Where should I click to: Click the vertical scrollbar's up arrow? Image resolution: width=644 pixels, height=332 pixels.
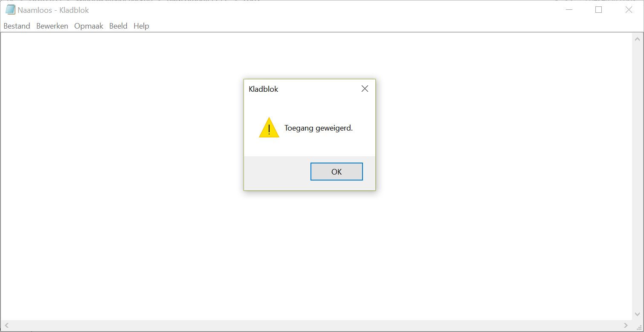click(637, 38)
